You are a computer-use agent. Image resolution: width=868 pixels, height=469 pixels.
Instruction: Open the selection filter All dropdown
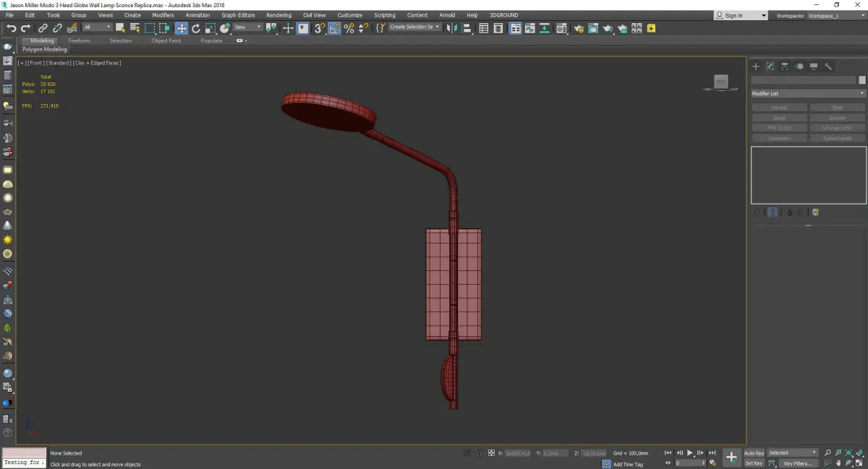tap(97, 27)
